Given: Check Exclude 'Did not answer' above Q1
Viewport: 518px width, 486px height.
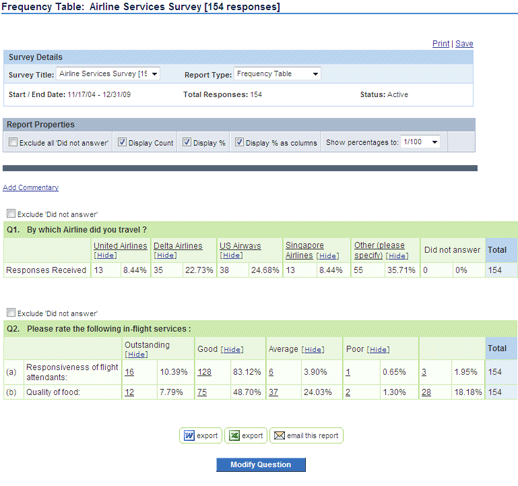Looking at the screenshot, I should point(11,213).
